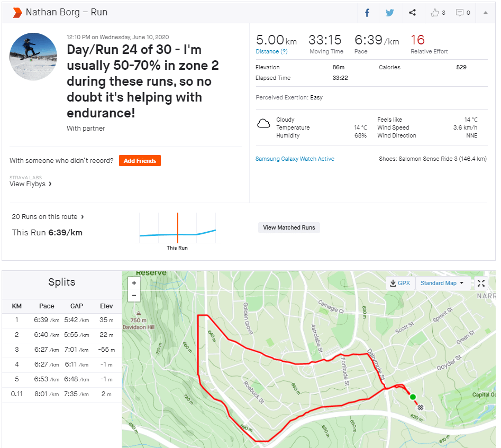The height and width of the screenshot is (448, 501).
Task: Collapse the activity header with the arrow
Action: pos(486,13)
